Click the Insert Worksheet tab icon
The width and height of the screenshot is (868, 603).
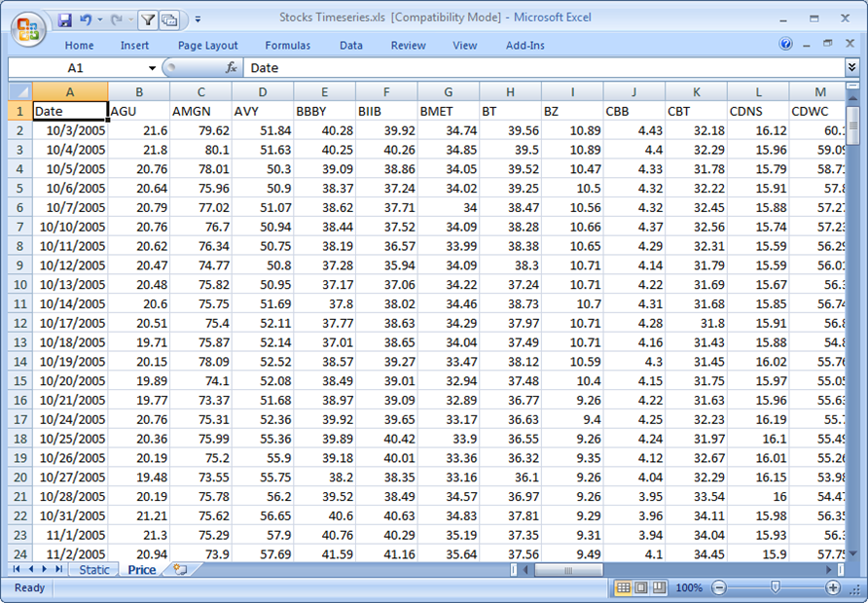[179, 569]
